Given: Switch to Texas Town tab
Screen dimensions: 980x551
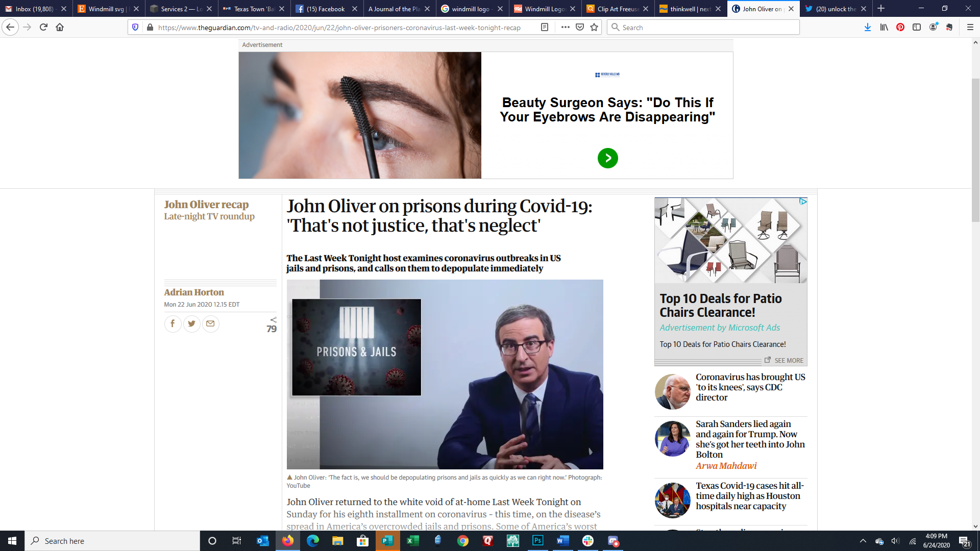Looking at the screenshot, I should [x=254, y=9].
